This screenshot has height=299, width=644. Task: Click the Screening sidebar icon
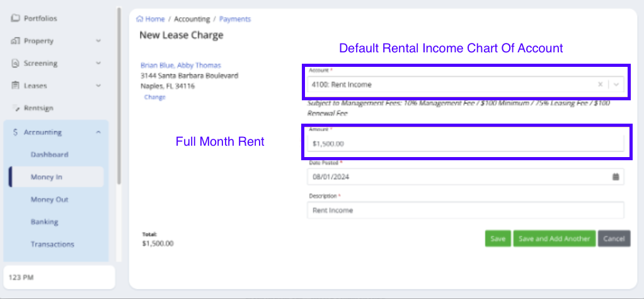point(16,63)
